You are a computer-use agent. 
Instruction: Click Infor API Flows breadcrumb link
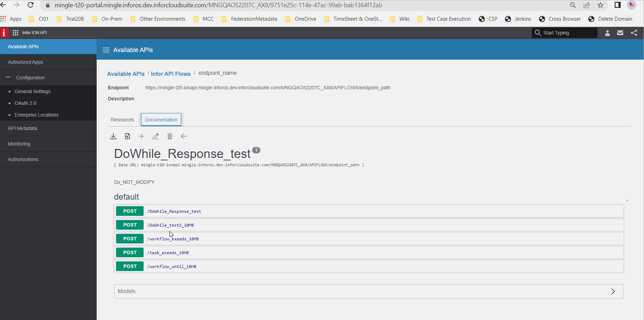[x=170, y=74]
